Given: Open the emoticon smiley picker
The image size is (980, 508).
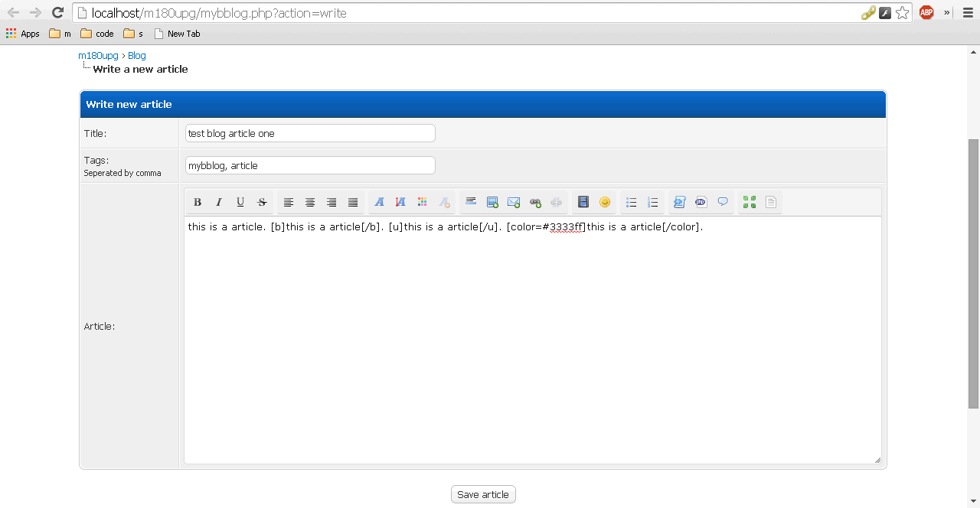Looking at the screenshot, I should tap(605, 202).
